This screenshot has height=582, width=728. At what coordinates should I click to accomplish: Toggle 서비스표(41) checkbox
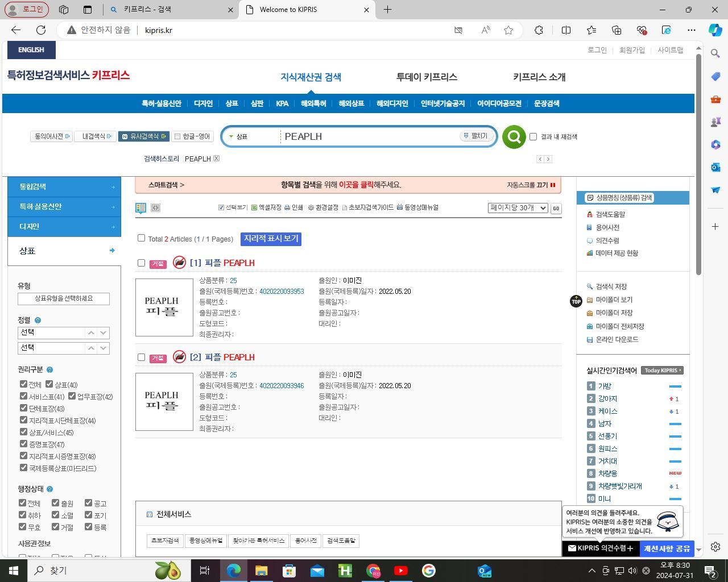click(23, 396)
